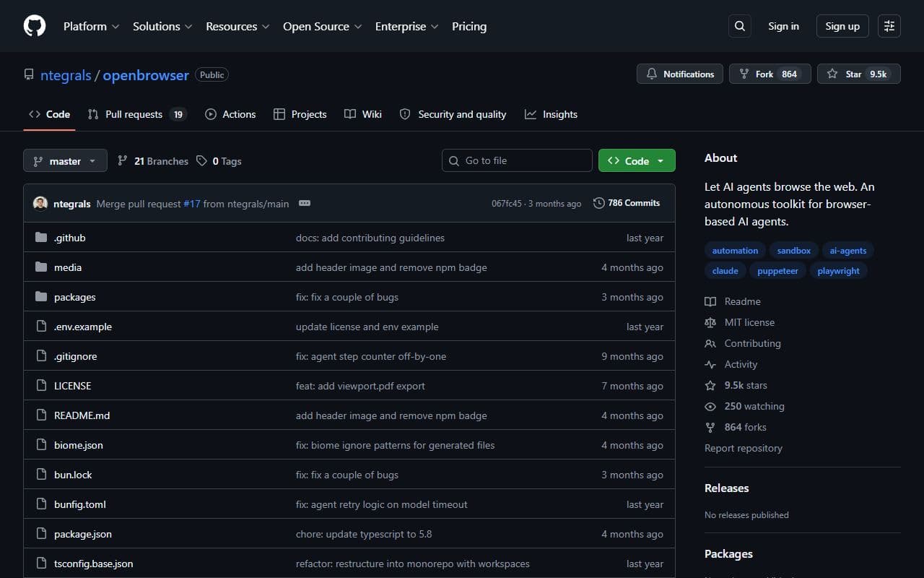Expand commit message ellipsis icon

pos(305,204)
